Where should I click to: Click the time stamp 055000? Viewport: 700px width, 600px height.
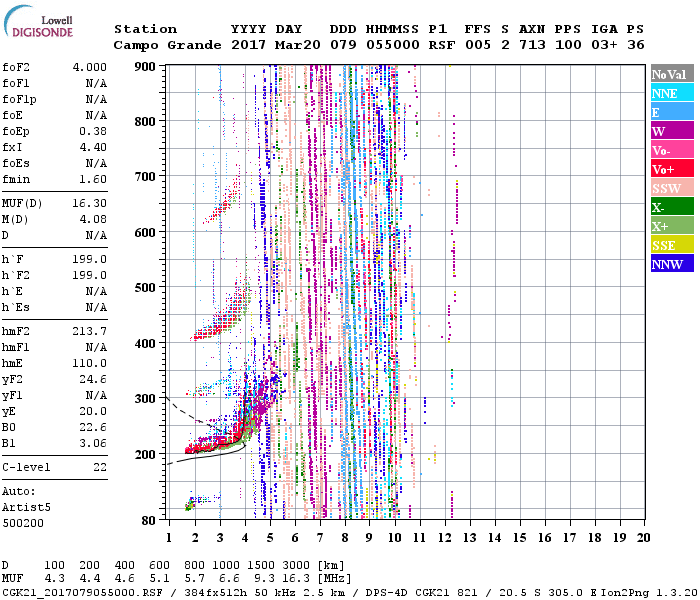point(393,45)
